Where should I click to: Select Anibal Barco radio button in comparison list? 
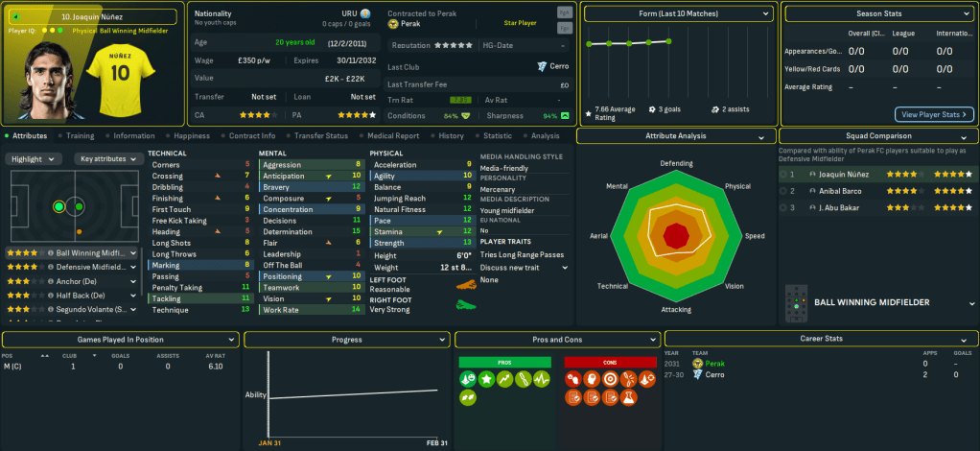[784, 191]
